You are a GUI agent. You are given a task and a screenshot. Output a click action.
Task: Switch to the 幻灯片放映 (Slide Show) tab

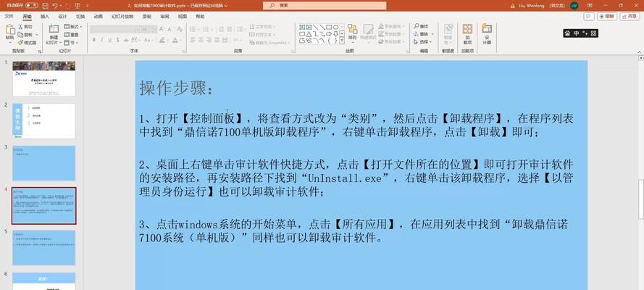pos(122,17)
